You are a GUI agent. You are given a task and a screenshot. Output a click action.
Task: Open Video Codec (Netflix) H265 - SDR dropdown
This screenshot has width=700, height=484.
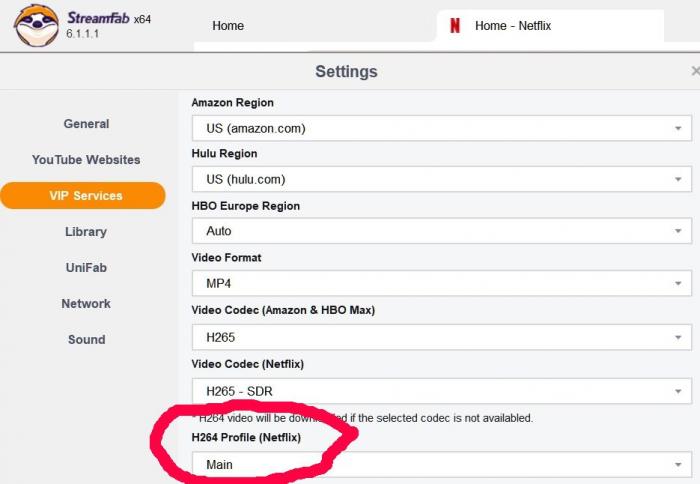click(x=442, y=391)
